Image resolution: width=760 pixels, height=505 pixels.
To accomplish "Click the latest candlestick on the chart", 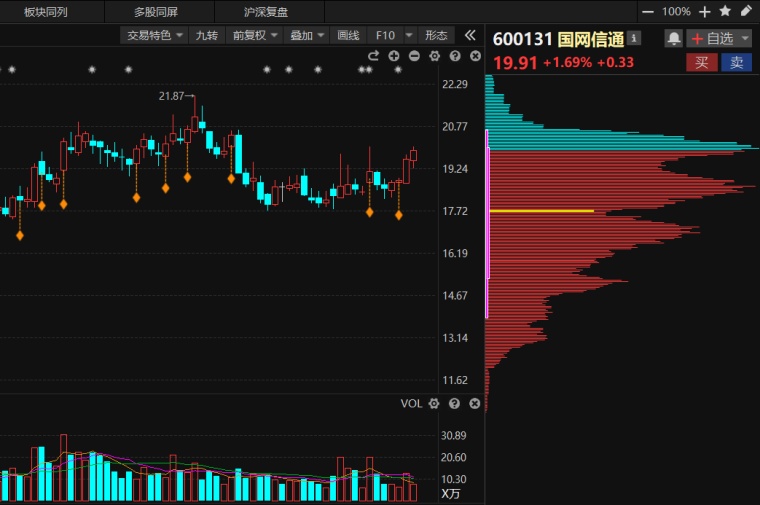I will click(413, 156).
